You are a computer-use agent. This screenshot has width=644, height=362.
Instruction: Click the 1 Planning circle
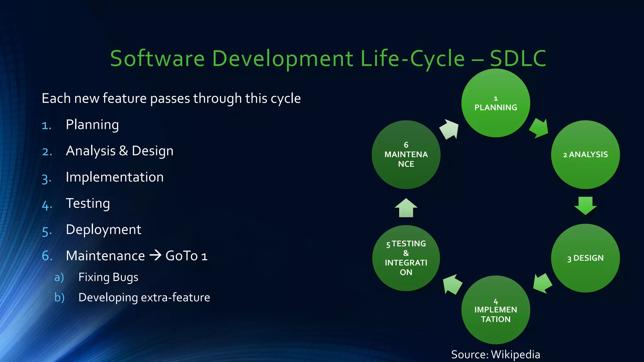click(496, 103)
